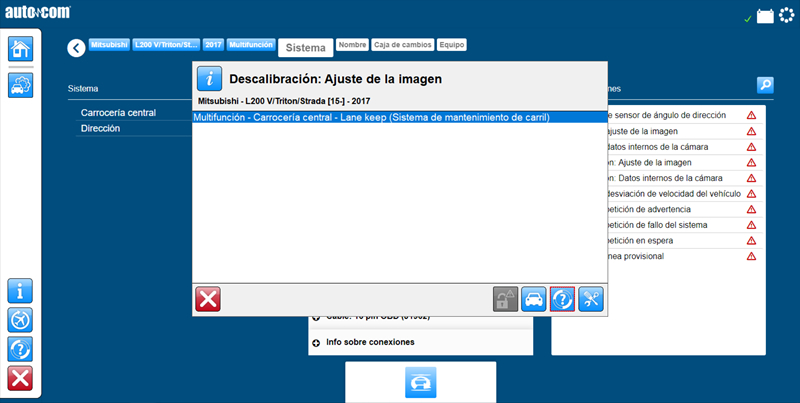Select the L200 V/Triton/St... breadcrumb
Image resolution: width=800 pixels, height=403 pixels.
166,45
